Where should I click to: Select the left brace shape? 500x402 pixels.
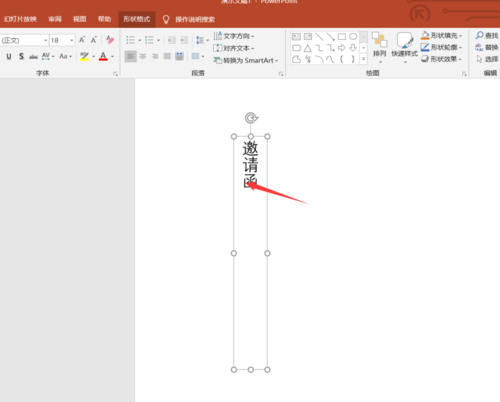[342, 59]
